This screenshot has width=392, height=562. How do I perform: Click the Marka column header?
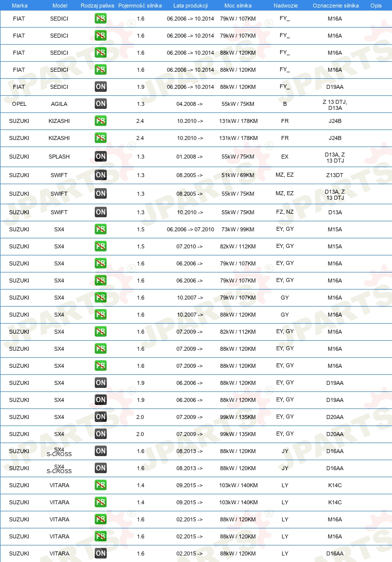(20, 6)
